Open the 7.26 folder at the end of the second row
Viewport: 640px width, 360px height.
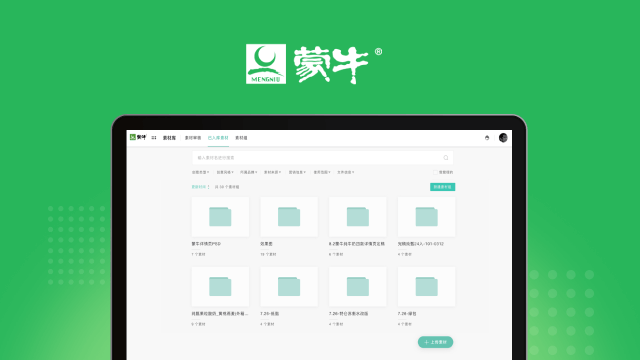[427, 287]
